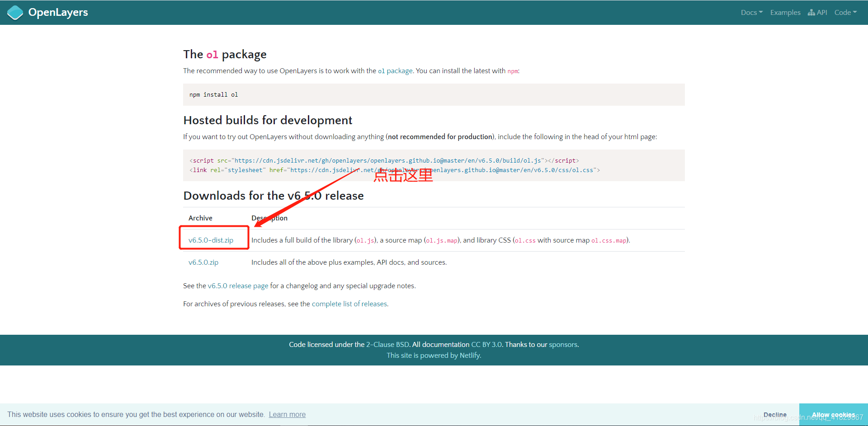Open the OpenLayers home title link
Viewport: 868px width, 426px height.
click(x=58, y=12)
